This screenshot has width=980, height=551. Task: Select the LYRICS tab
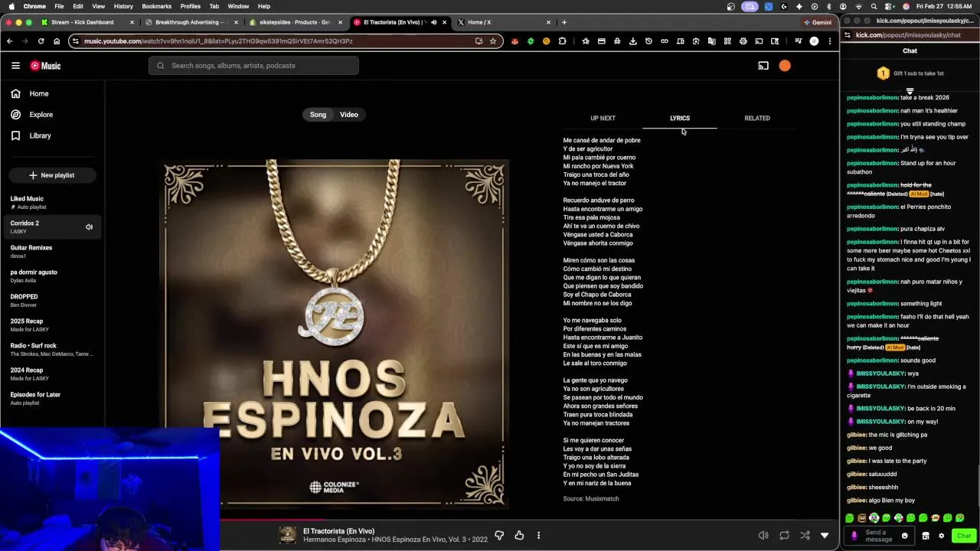tap(680, 119)
